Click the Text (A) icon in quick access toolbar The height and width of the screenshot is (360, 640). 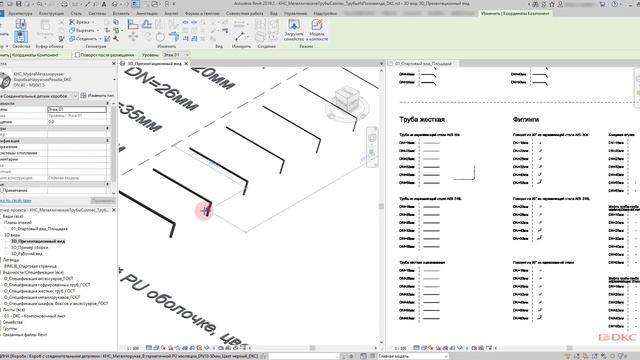click(104, 4)
